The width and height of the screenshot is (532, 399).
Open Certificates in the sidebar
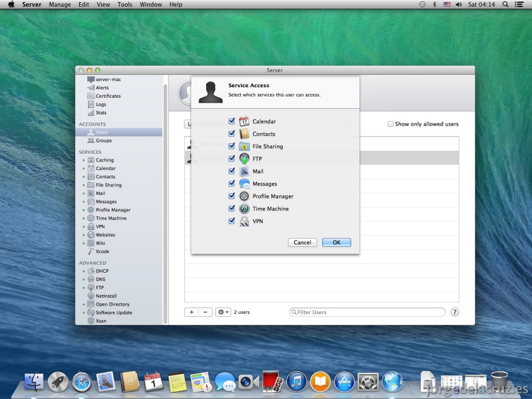pos(104,96)
